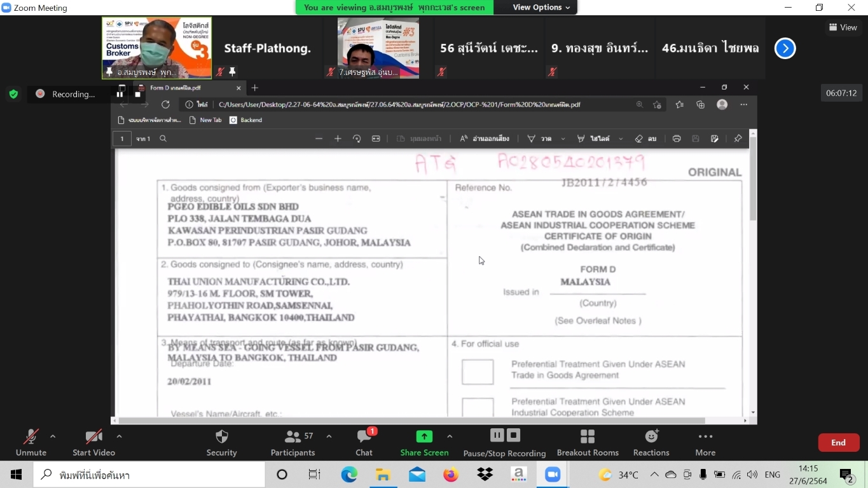Viewport: 868px width, 488px height.
Task: Select participant tile starting with 56
Action: (489, 48)
